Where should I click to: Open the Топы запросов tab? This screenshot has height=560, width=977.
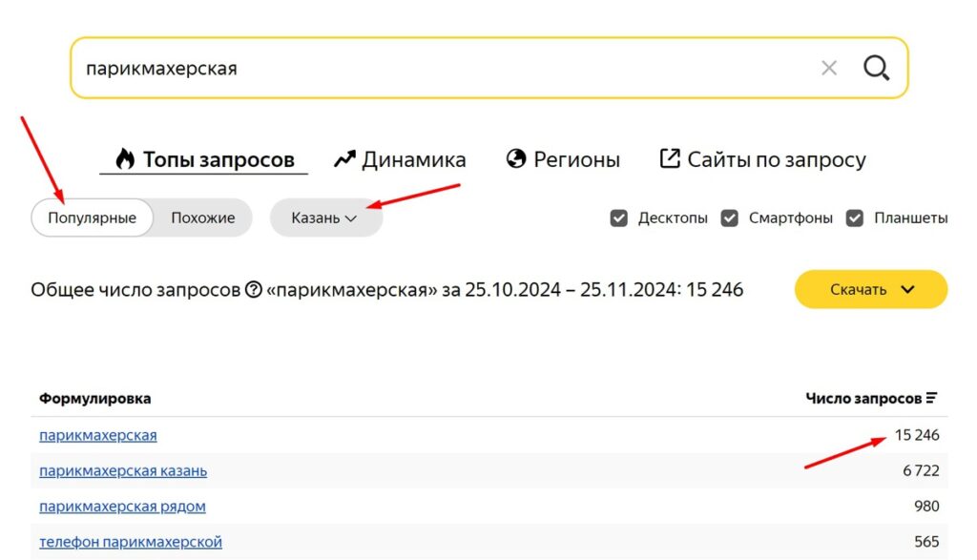[204, 159]
